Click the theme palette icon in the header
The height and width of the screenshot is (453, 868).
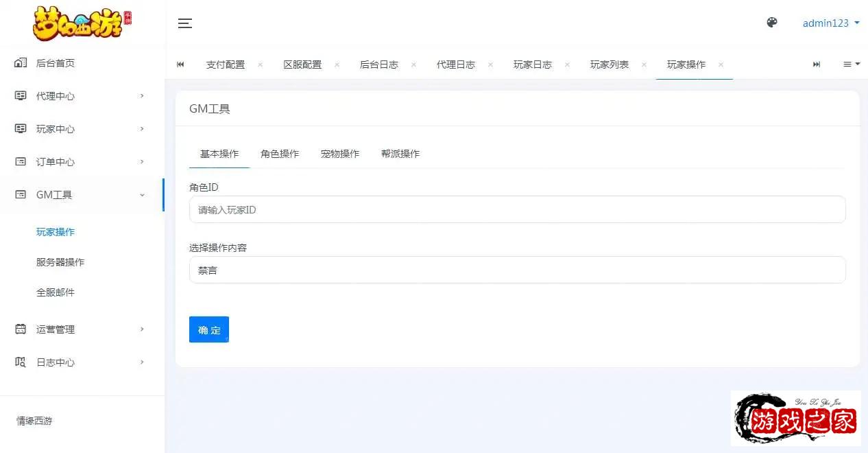click(772, 23)
